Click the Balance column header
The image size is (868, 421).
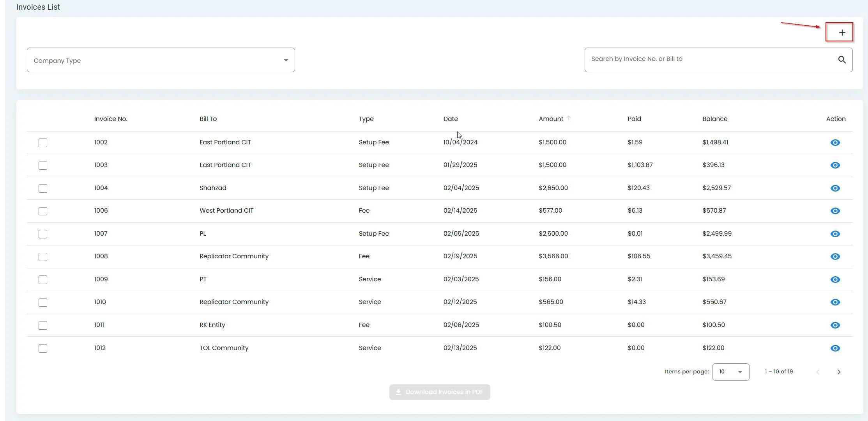714,119
